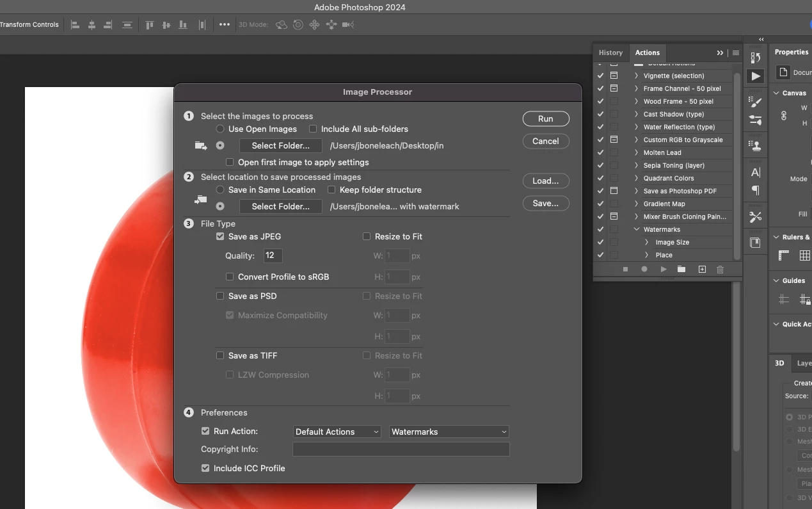Screen dimensions: 812x509
Task: Open the Tool Presets dock icon
Action: click(756, 216)
